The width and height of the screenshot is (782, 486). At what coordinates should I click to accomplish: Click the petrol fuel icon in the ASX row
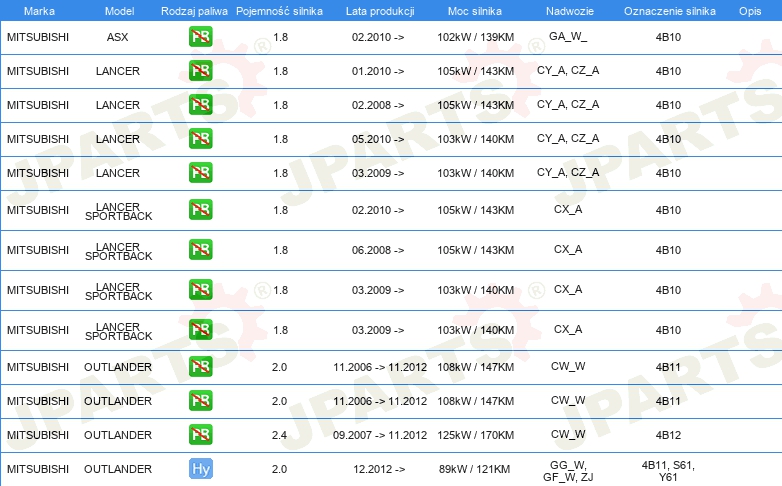tap(200, 36)
